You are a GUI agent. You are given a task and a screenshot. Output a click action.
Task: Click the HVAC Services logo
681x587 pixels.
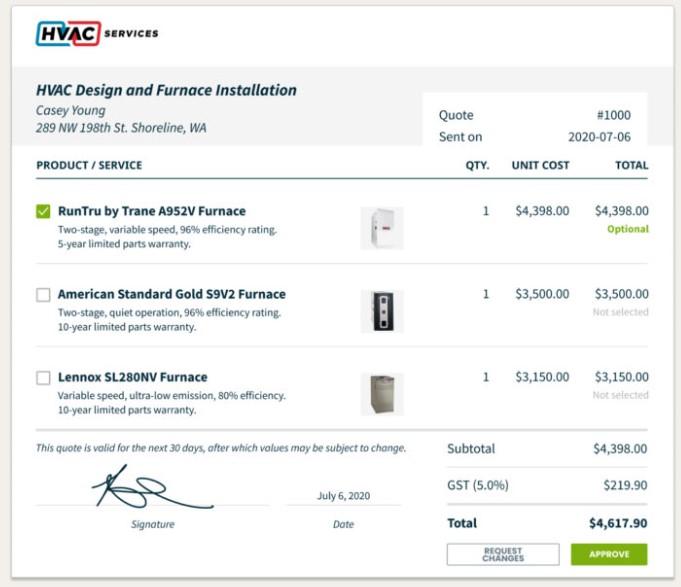[x=96, y=34]
